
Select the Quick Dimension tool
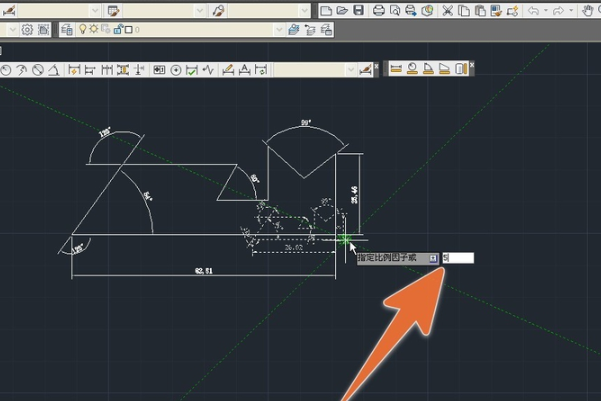pos(74,70)
